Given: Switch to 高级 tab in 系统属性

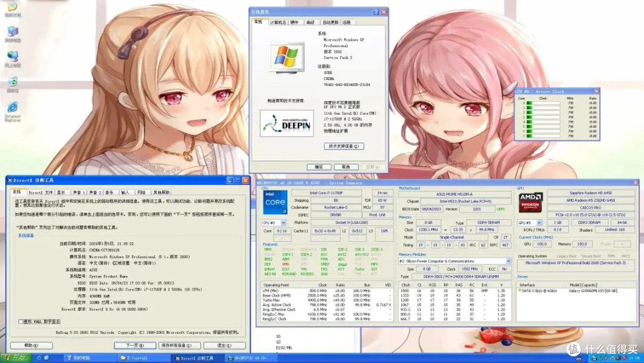Looking at the screenshot, I should click(x=311, y=23).
